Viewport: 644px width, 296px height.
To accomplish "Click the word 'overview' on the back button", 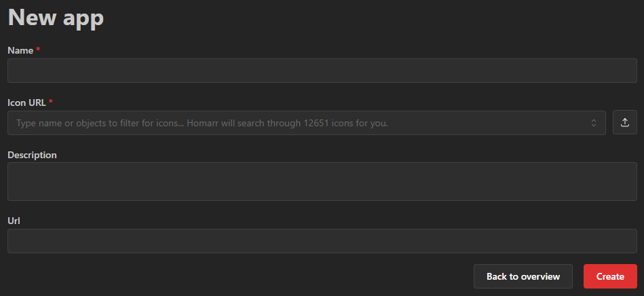I will 540,276.
